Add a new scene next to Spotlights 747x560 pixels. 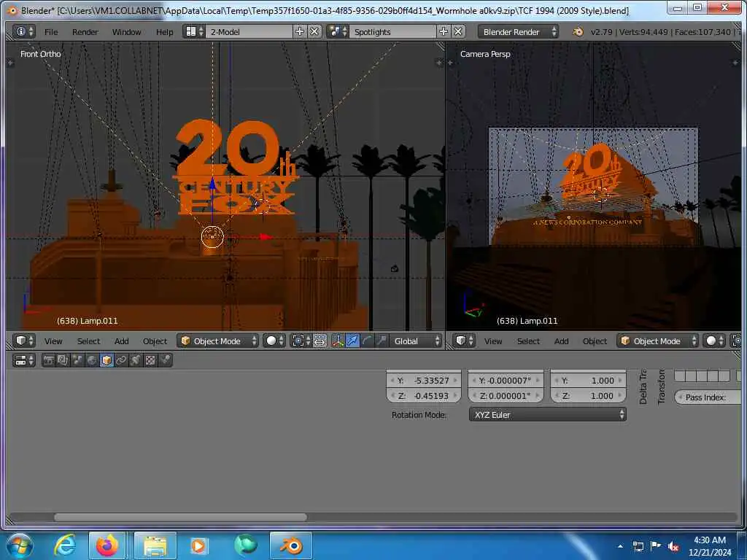point(444,31)
